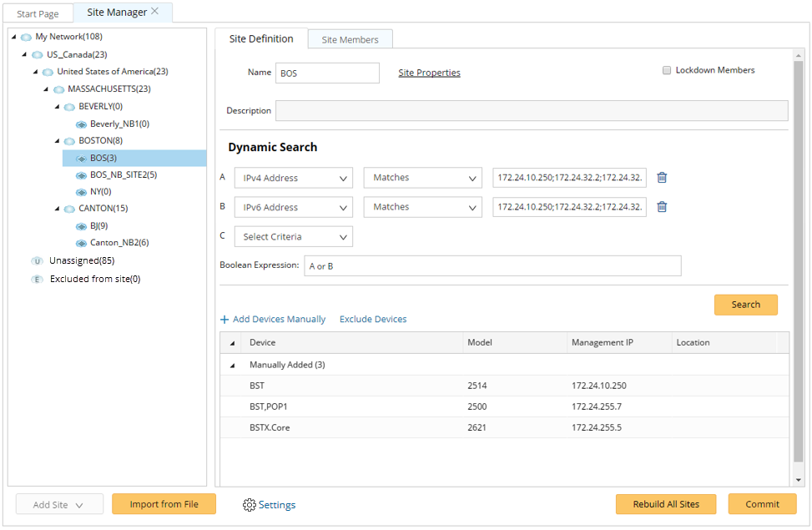Delete criteria row A with trash icon

click(x=662, y=178)
